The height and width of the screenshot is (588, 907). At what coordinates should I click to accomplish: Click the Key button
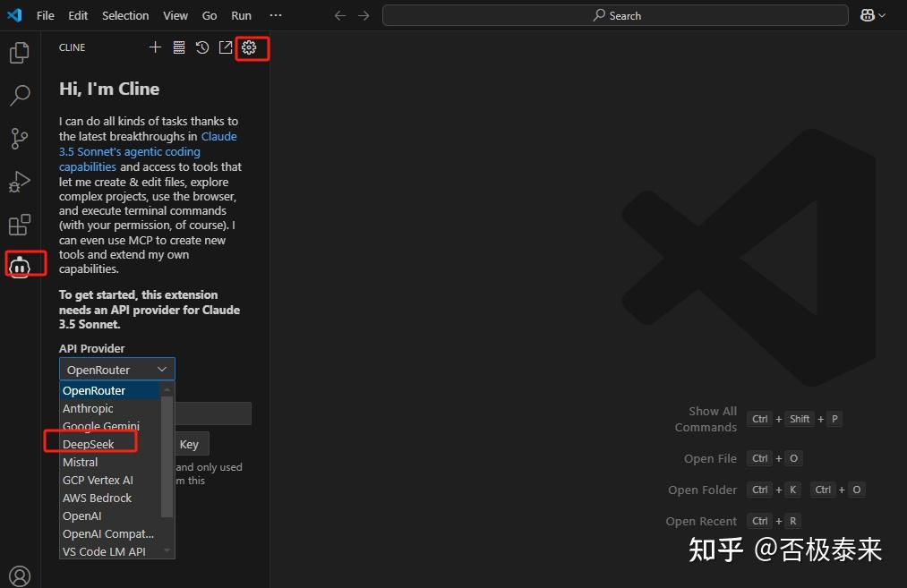coord(190,443)
